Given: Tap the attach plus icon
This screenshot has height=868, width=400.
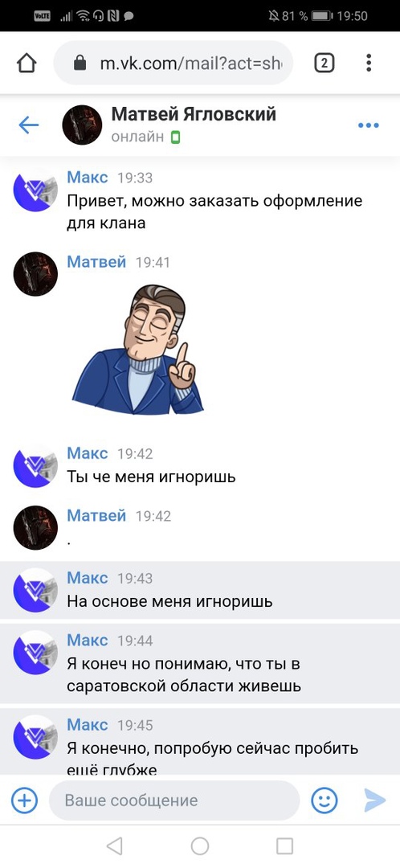Looking at the screenshot, I should [x=24, y=800].
